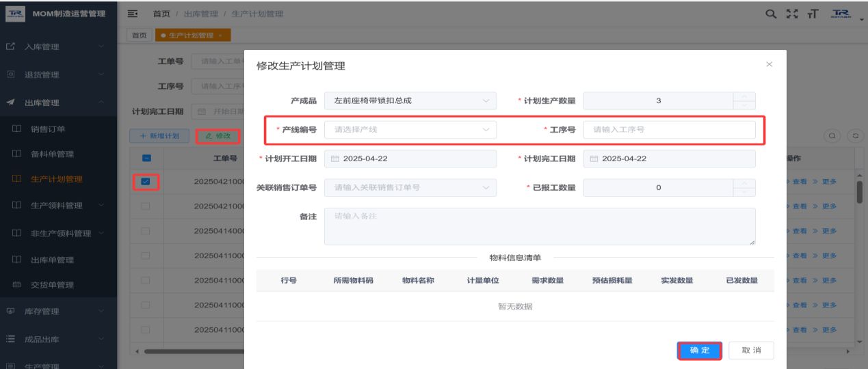Click the 出库单管理 book icon in sidebar
The height and width of the screenshot is (369, 868).
[x=17, y=260]
